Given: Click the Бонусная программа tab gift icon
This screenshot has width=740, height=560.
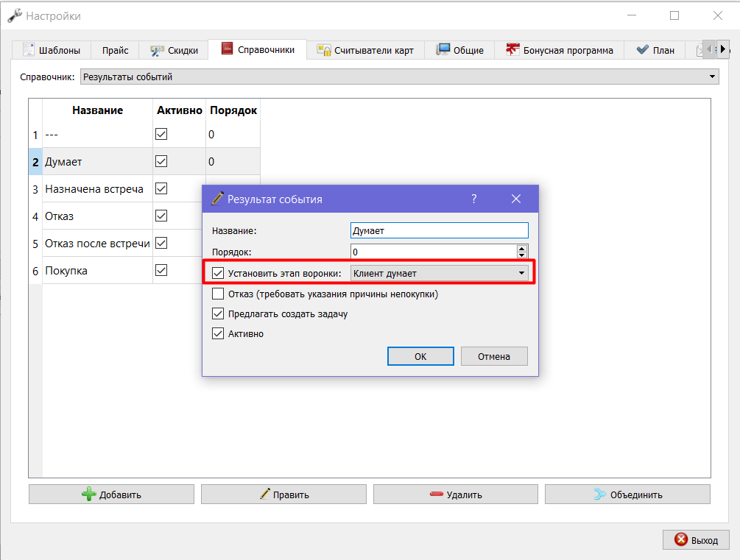Looking at the screenshot, I should [512, 49].
